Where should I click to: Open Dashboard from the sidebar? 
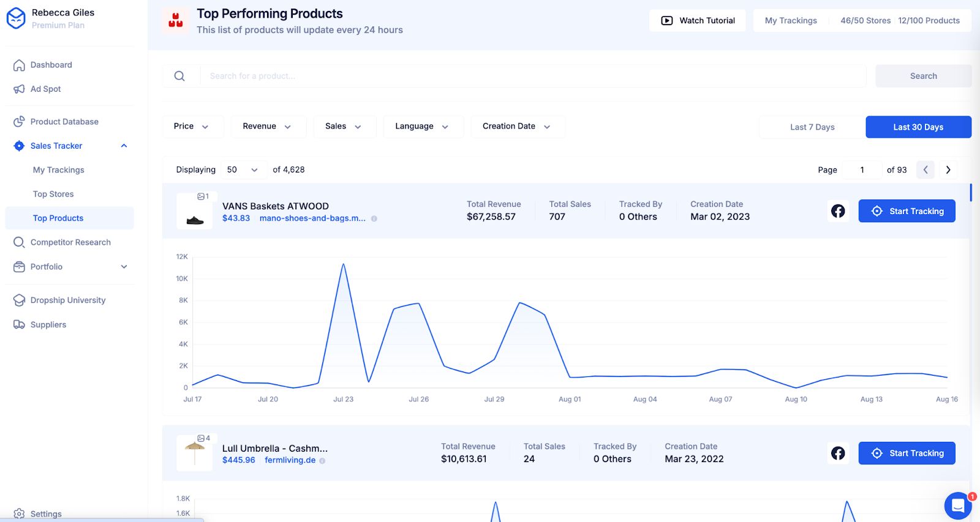[51, 65]
